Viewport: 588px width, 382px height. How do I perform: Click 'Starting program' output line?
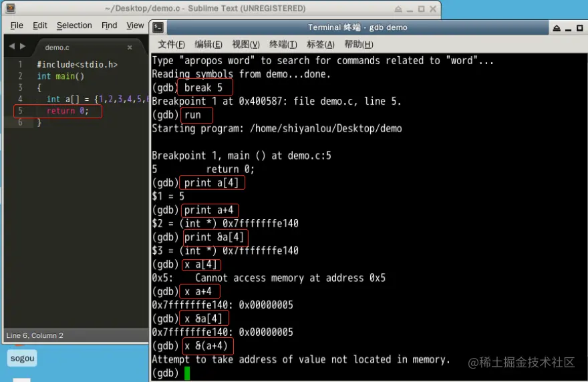tap(277, 129)
